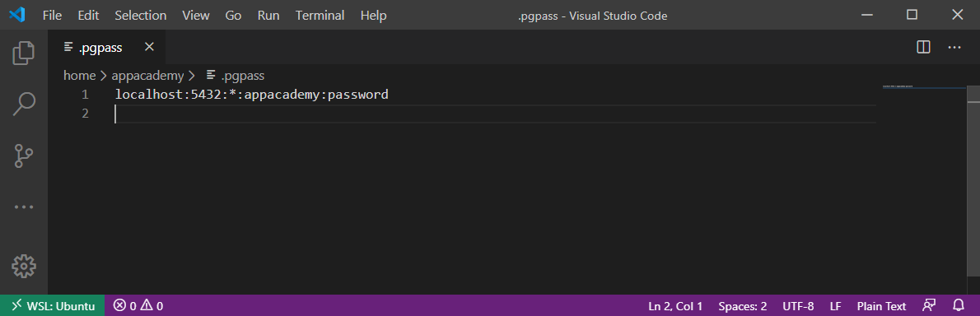Open the Selection menu
Image resolution: width=980 pixels, height=316 pixels.
pyautogui.click(x=141, y=15)
